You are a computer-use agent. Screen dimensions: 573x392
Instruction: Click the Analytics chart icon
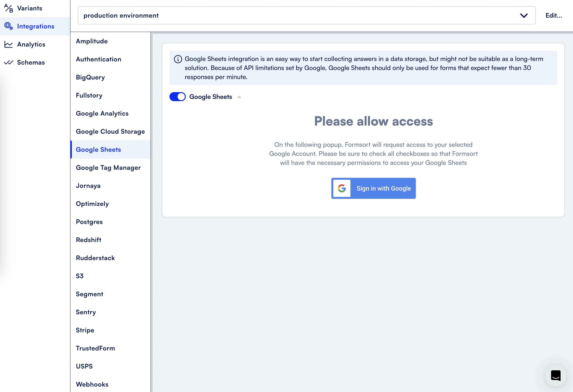click(x=9, y=44)
